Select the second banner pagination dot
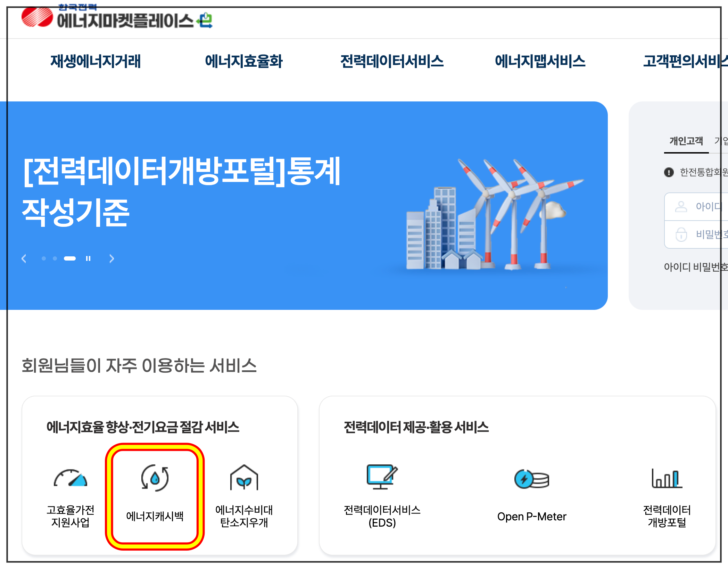This screenshot has width=728, height=569. pos(55,258)
